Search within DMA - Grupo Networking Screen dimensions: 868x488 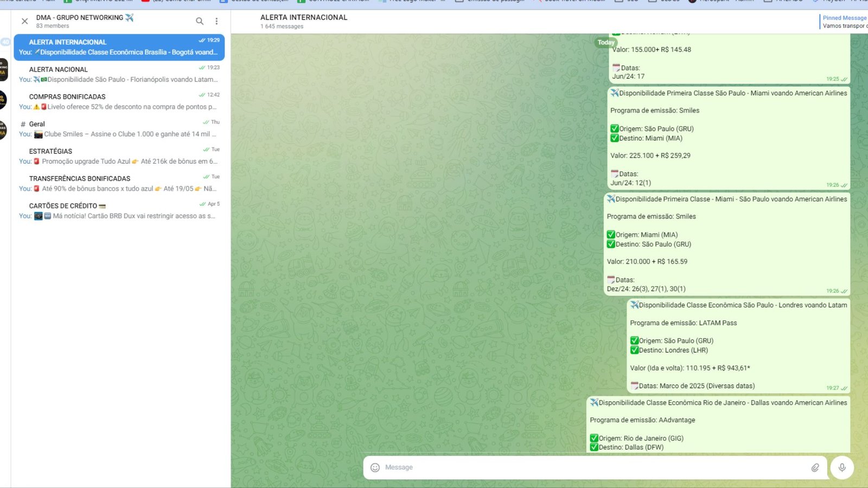pyautogui.click(x=200, y=21)
